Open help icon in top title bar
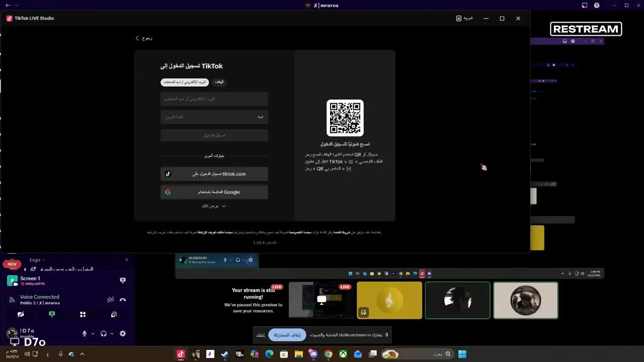Image resolution: width=644 pixels, height=362 pixels. coord(597,6)
